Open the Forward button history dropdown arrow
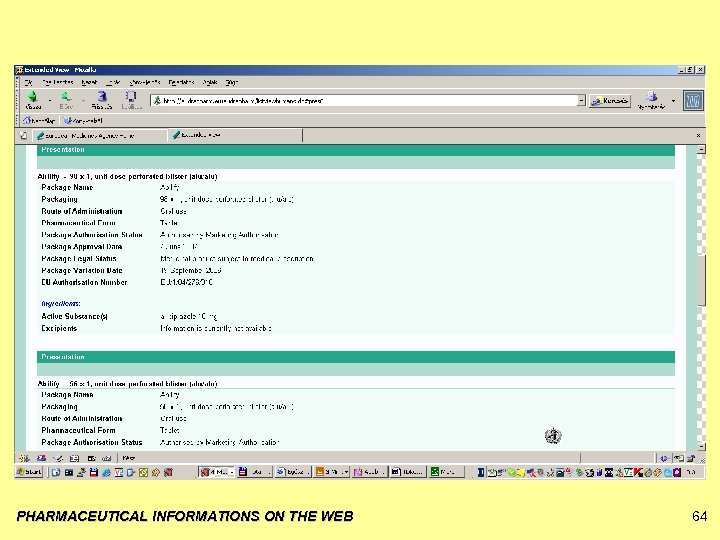Screen dimensions: 720x540 pyautogui.click(x=83, y=100)
